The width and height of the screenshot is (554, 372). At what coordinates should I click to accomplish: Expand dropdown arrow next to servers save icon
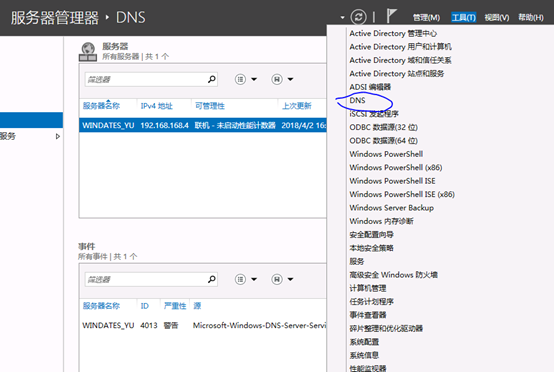[x=290, y=79]
